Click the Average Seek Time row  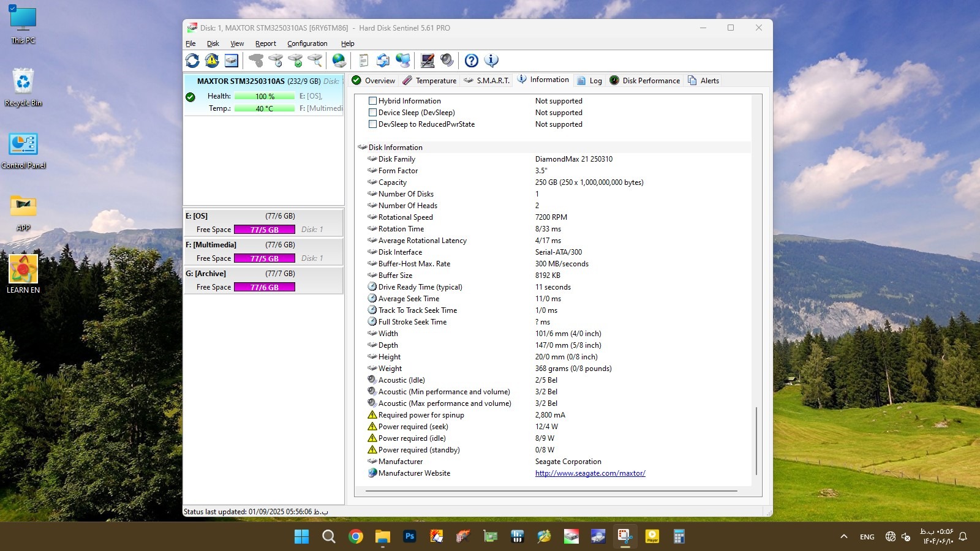click(x=554, y=298)
